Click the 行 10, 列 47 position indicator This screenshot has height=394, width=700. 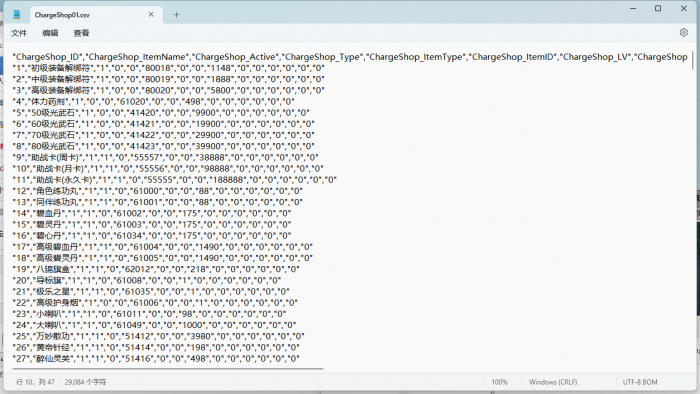click(x=35, y=382)
